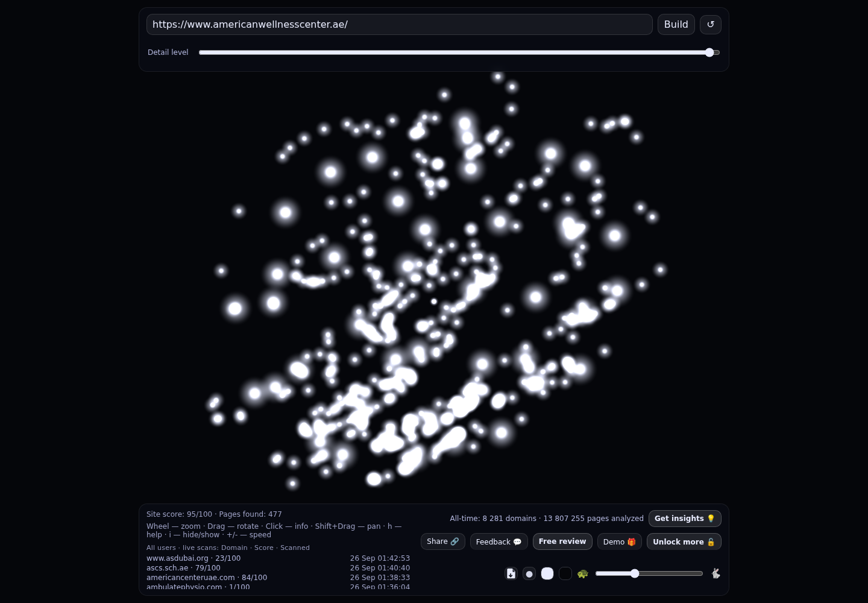The image size is (868, 603).
Task: Open Get insights
Action: click(685, 519)
